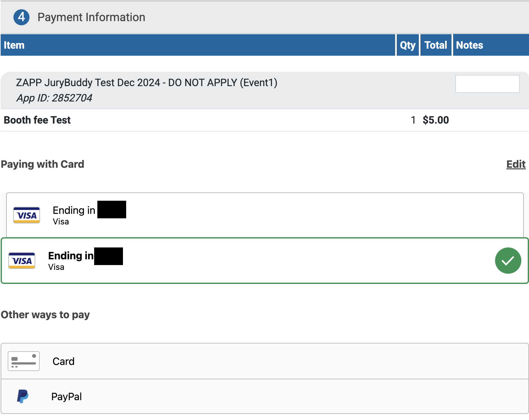Click the Qty column header

(407, 45)
